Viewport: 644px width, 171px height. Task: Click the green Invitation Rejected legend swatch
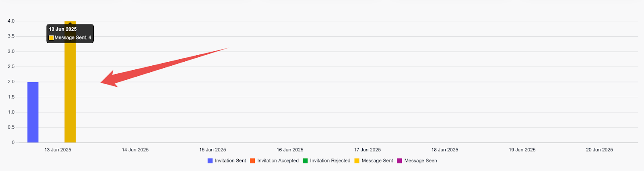[305, 161]
